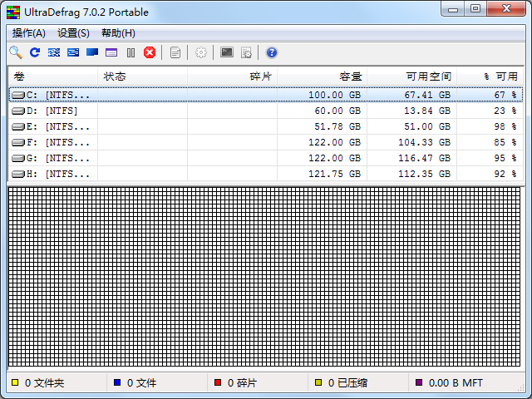Maximize the UltraDefrag window
The width and height of the screenshot is (532, 399).
475,9
